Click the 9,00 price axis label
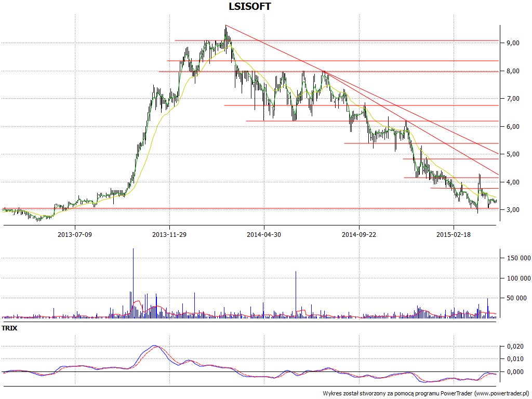 [x=513, y=43]
